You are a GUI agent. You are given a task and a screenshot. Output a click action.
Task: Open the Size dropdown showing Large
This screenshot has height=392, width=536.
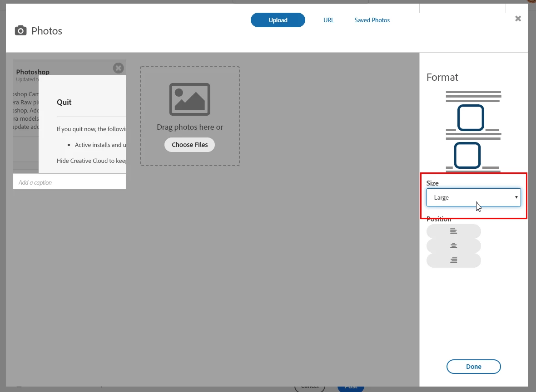[x=473, y=197]
